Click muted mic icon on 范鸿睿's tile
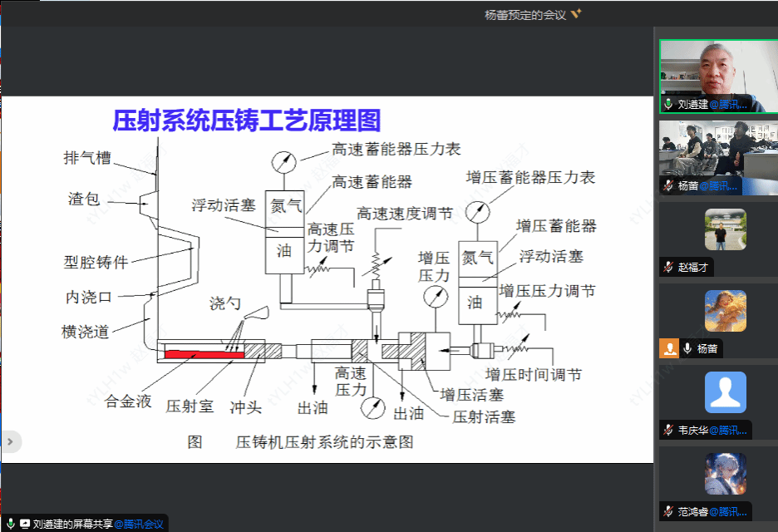 pyautogui.click(x=667, y=511)
